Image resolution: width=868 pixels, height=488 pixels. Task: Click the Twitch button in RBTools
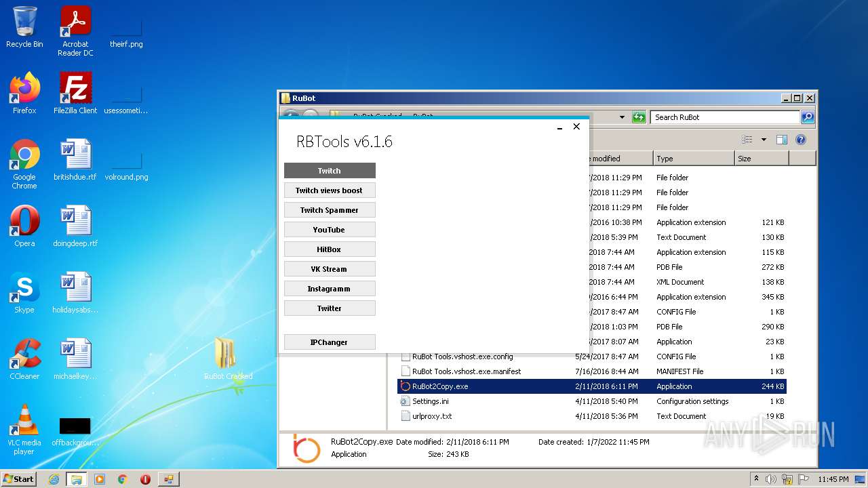pos(330,171)
